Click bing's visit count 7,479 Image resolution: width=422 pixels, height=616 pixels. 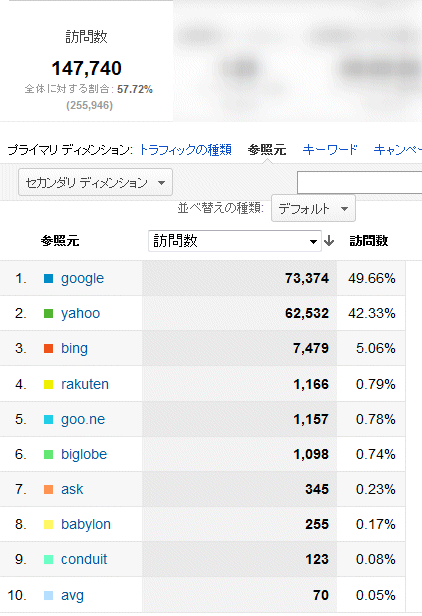311,348
